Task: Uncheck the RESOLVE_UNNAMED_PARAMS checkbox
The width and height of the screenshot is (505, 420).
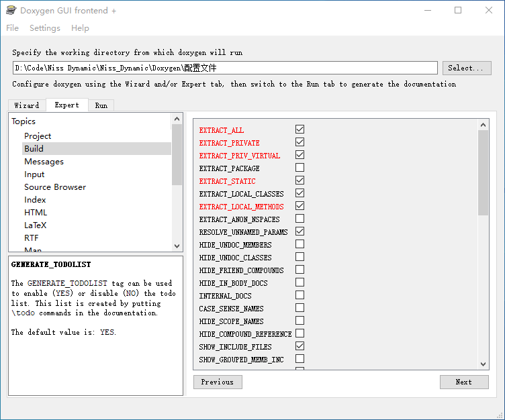Action: 300,231
